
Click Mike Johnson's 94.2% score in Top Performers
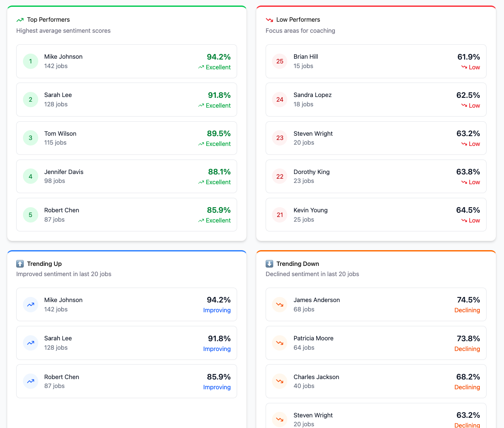(219, 56)
